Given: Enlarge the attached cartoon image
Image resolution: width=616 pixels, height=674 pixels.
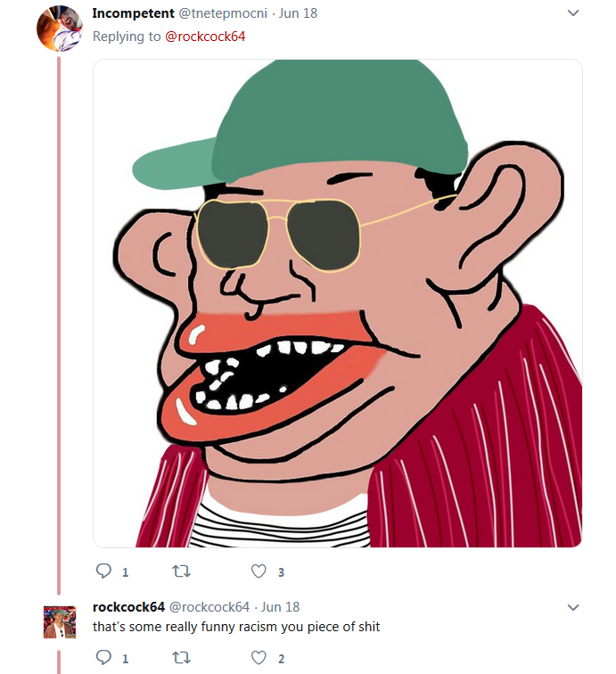Looking at the screenshot, I should pyautogui.click(x=338, y=303).
